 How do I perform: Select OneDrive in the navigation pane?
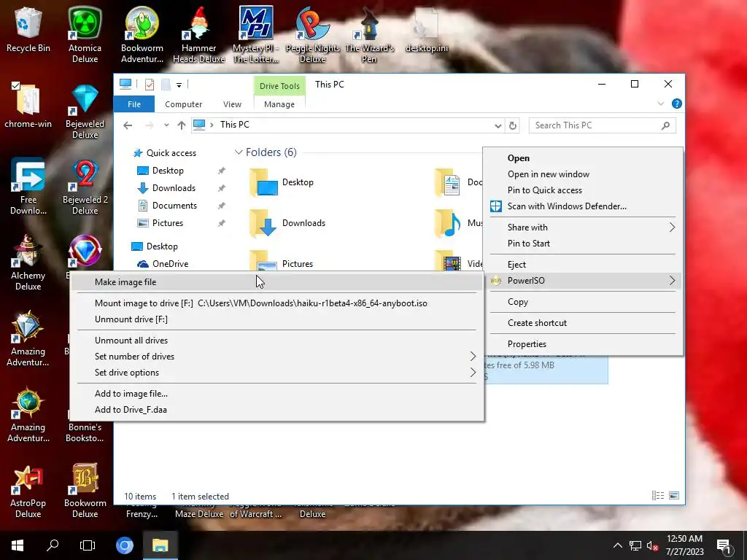point(163,264)
